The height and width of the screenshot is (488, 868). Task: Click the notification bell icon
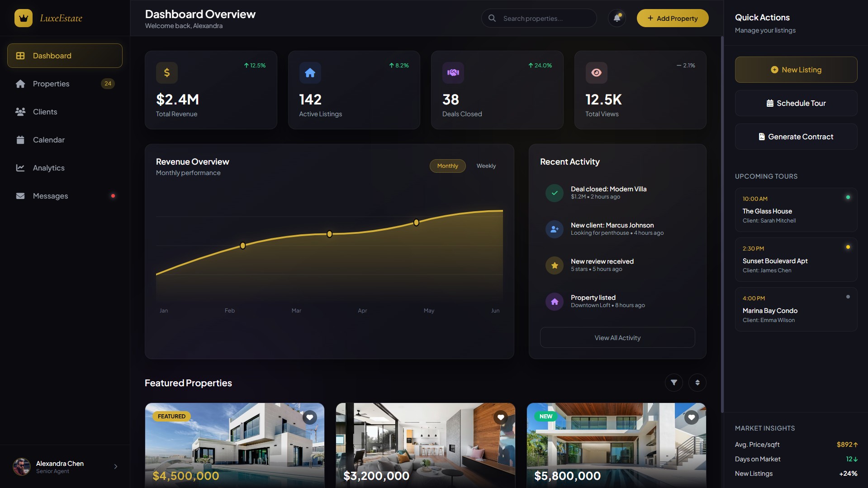(617, 18)
